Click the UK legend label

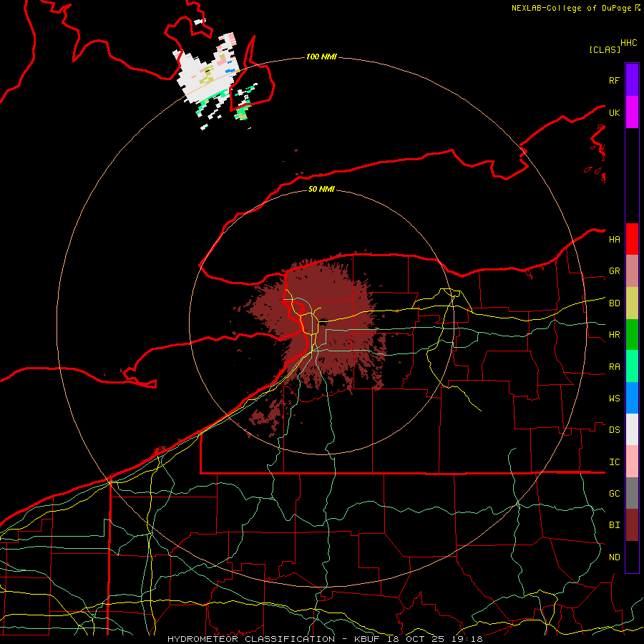[x=614, y=112]
